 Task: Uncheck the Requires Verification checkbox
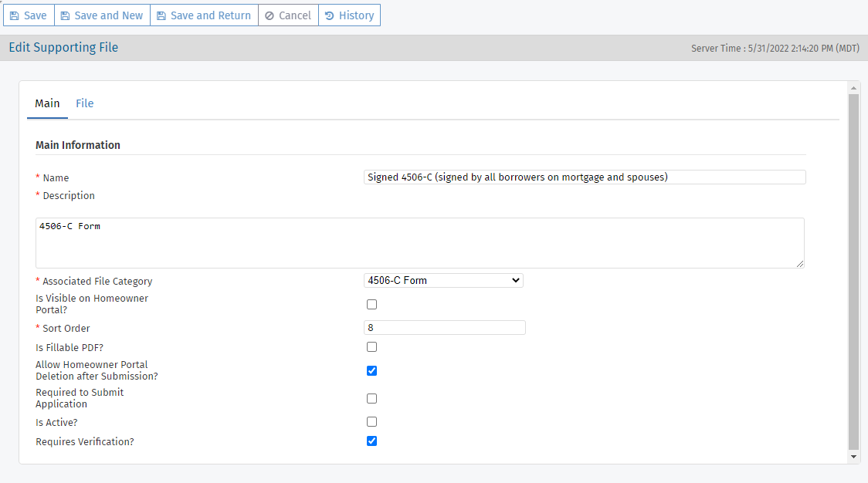[371, 441]
